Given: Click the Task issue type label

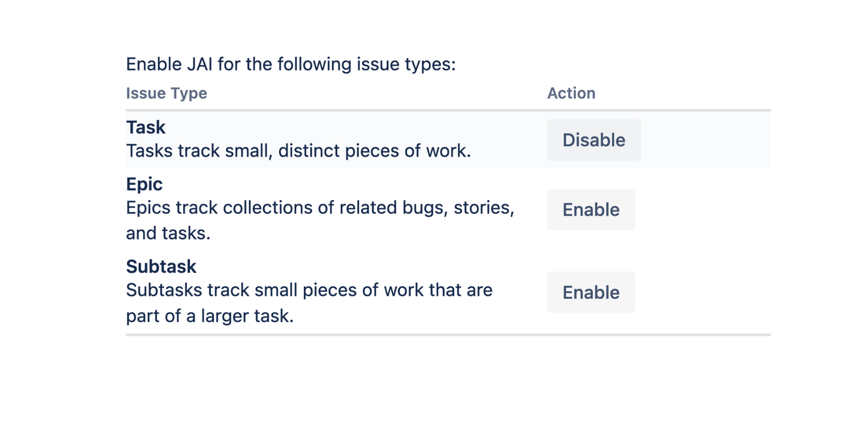Looking at the screenshot, I should coord(145,127).
